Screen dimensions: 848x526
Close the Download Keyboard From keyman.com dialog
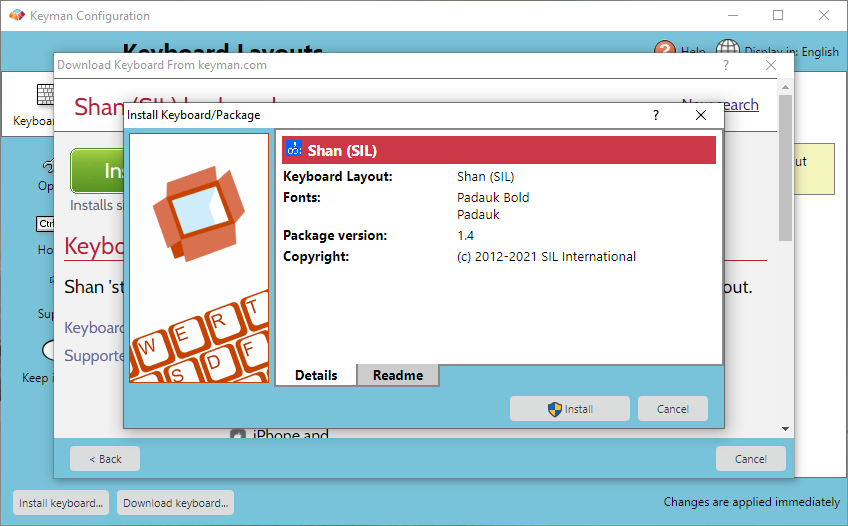[771, 65]
